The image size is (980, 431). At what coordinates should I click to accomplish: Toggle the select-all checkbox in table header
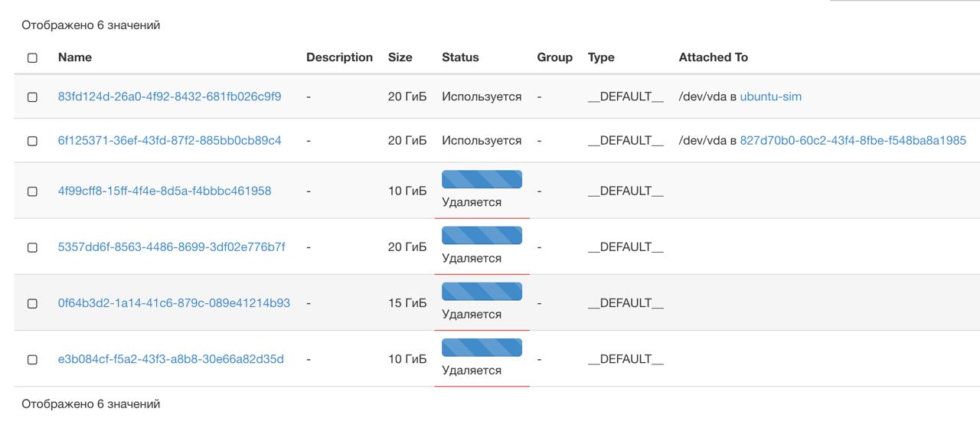(x=32, y=58)
